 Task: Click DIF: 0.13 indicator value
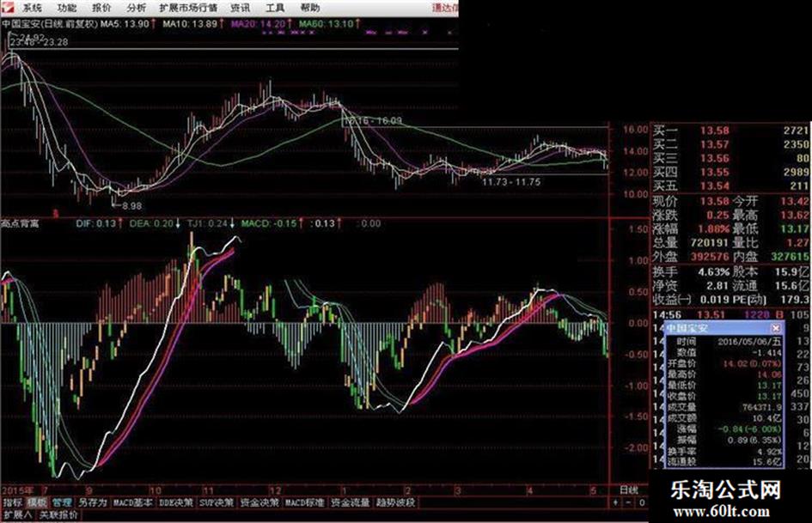(95, 223)
